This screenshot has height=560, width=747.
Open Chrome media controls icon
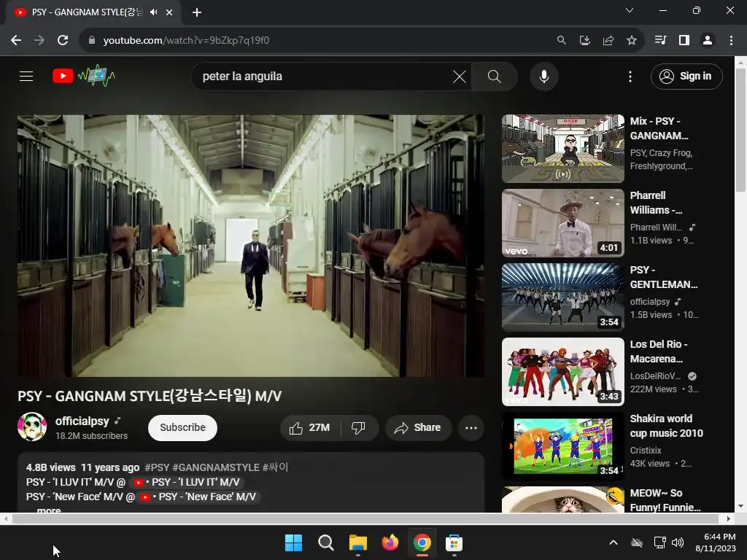[x=660, y=41]
